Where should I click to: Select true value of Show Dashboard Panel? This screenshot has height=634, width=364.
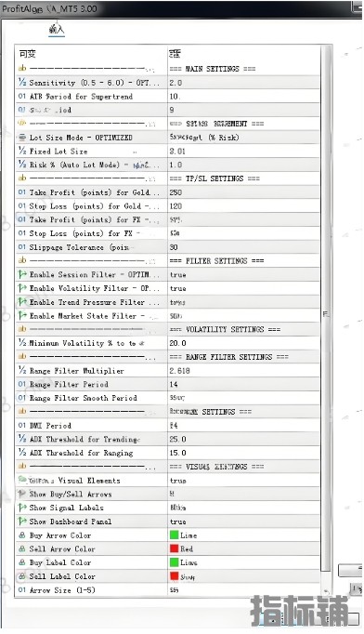(x=177, y=522)
